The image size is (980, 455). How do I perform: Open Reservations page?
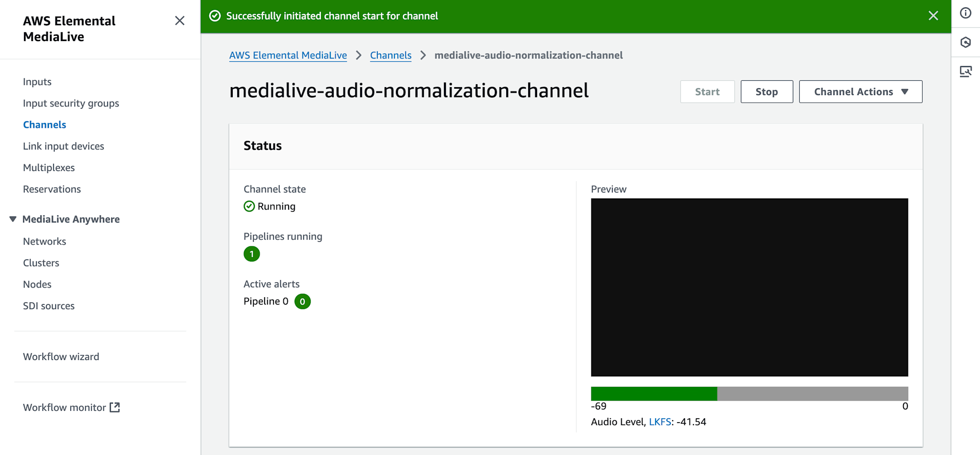(x=52, y=189)
